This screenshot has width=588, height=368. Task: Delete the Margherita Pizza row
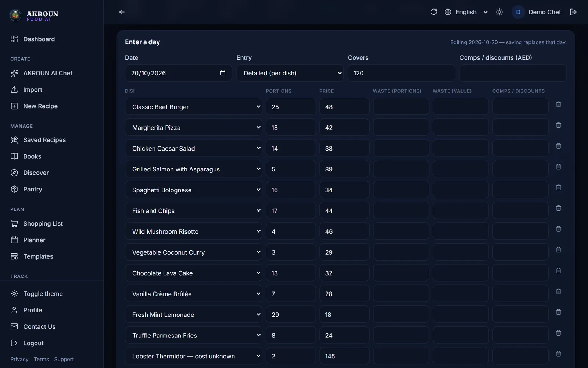point(558,125)
